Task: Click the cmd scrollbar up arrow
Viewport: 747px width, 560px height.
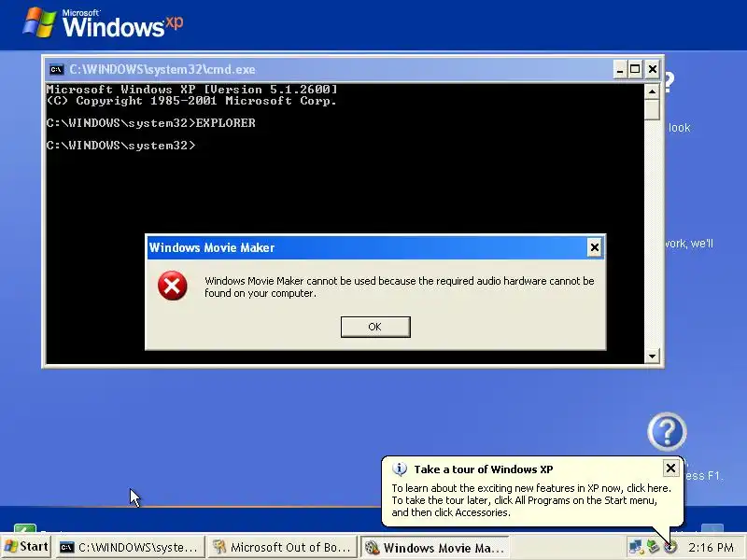Action: tap(652, 91)
